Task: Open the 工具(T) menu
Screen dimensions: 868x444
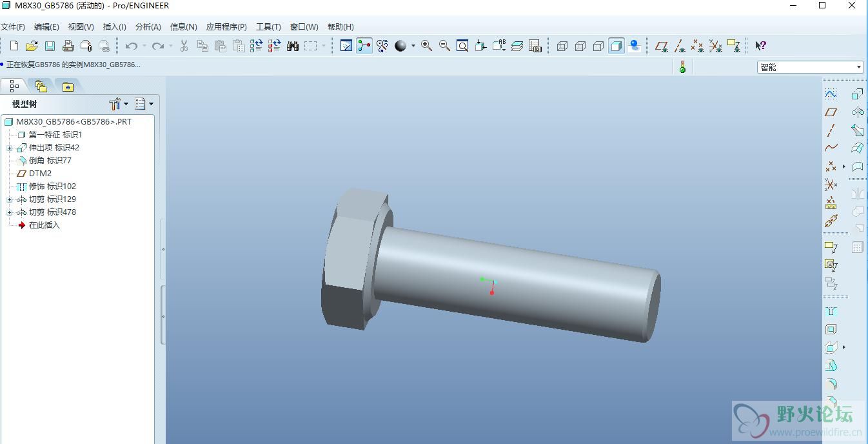Action: click(x=268, y=27)
